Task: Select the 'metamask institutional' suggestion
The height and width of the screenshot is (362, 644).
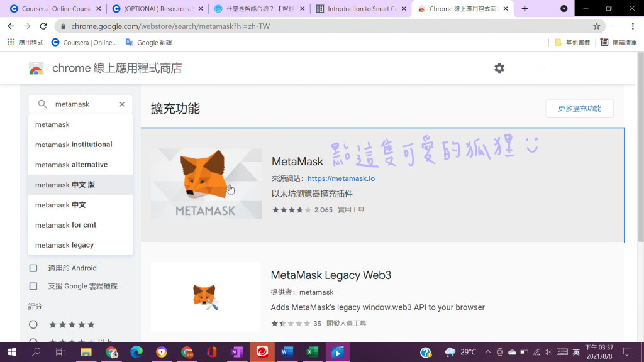Action: tap(80, 145)
